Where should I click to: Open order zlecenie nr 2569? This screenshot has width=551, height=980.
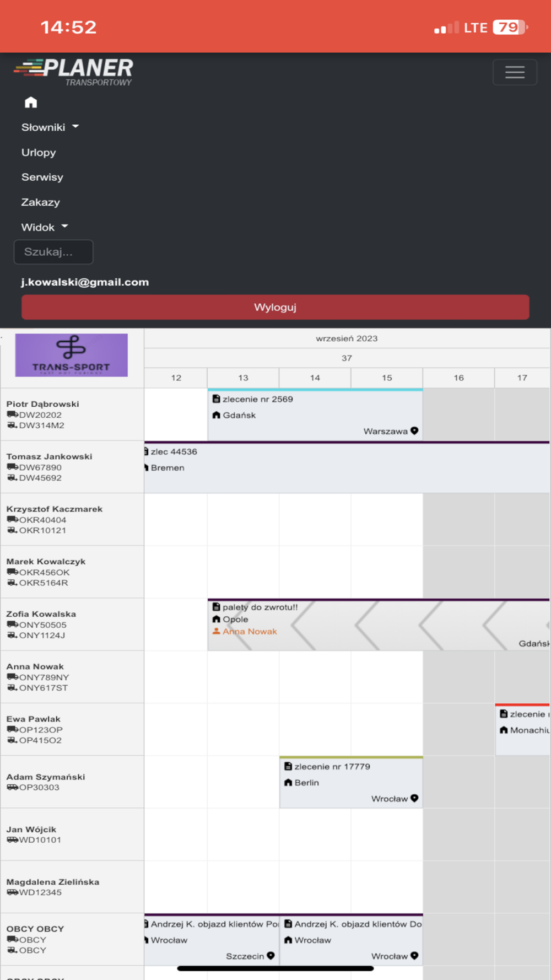(x=315, y=414)
